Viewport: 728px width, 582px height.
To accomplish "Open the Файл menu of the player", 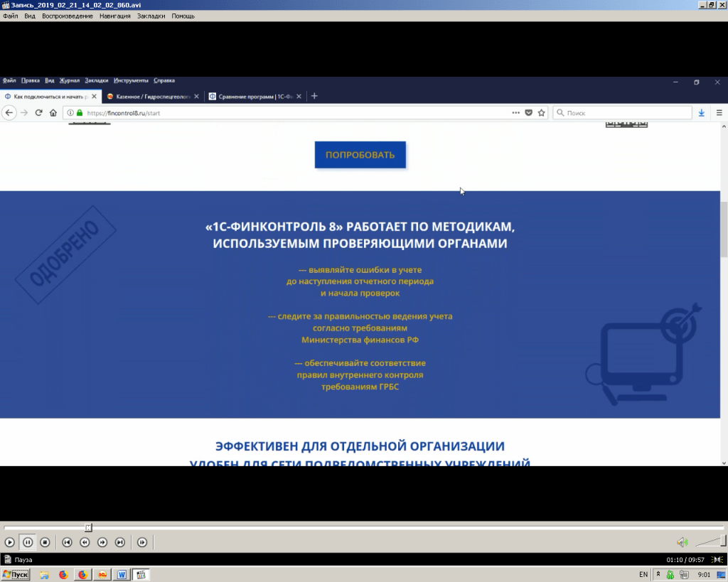I will coord(11,16).
